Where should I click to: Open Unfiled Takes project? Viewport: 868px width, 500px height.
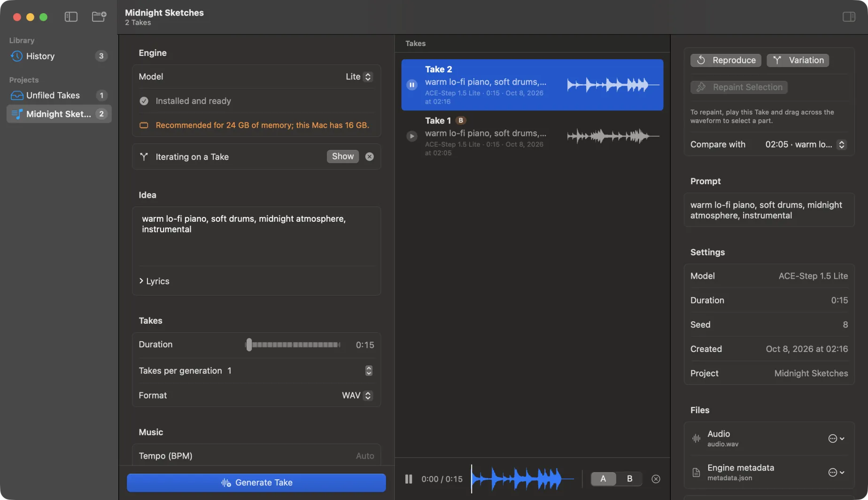59,95
